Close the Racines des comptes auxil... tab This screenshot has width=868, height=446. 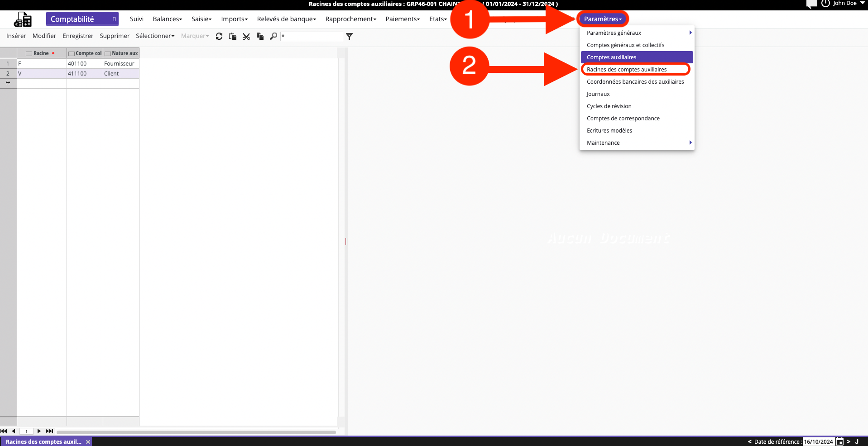pos(88,442)
